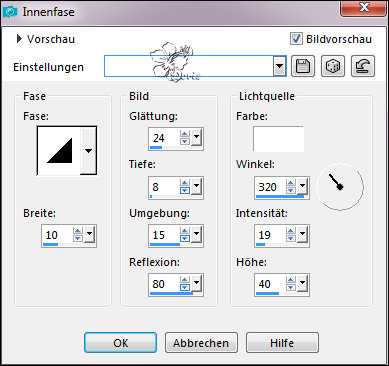Open the Umgebung slider dropdown arrow

[196, 234]
